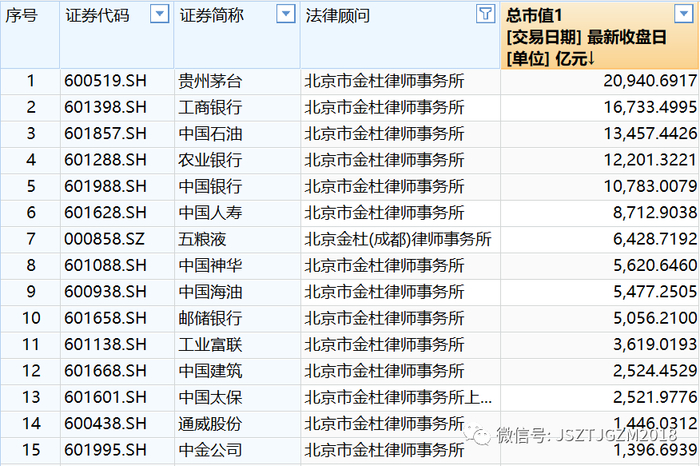
Task: Select the value 6,428.7192
Action: coord(655,239)
